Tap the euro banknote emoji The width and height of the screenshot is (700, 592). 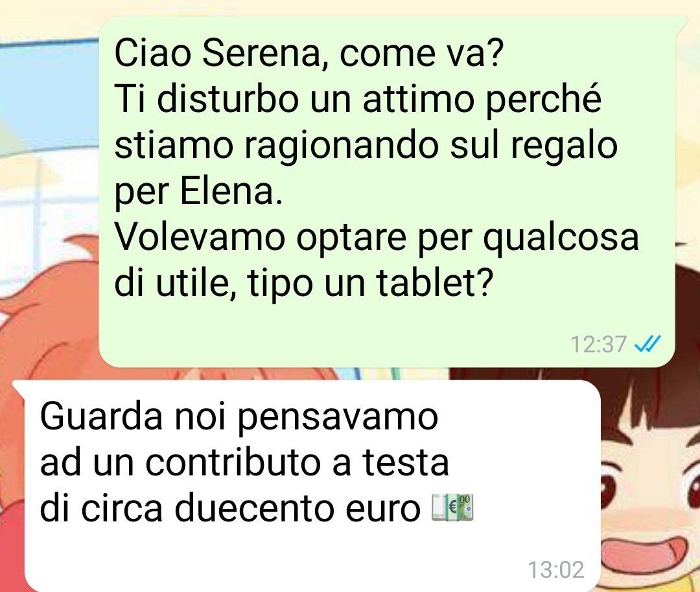(x=452, y=508)
